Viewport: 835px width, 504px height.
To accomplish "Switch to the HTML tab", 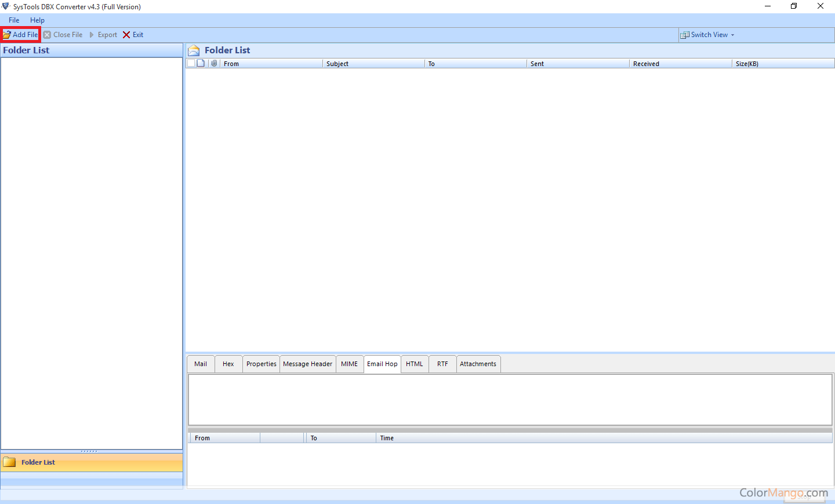I will 415,364.
